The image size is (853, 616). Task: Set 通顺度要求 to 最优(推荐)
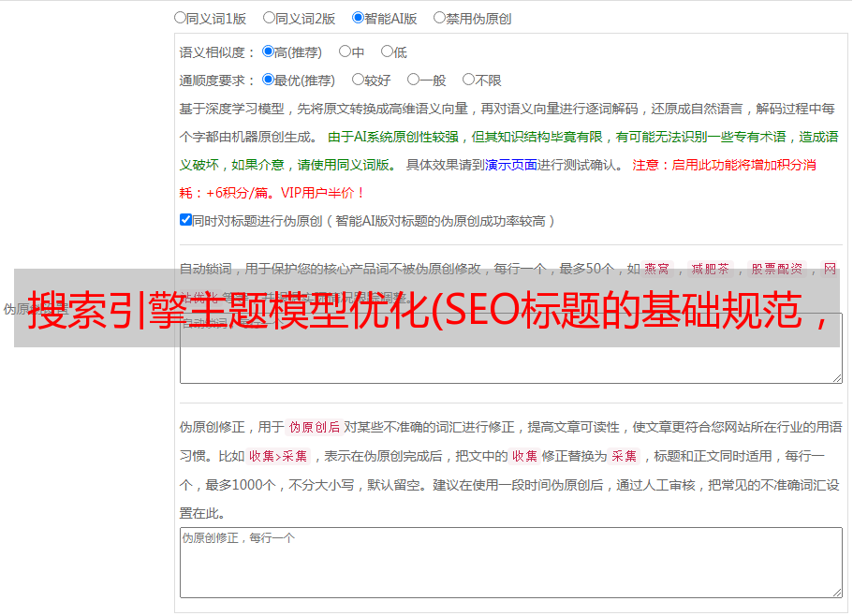click(268, 80)
